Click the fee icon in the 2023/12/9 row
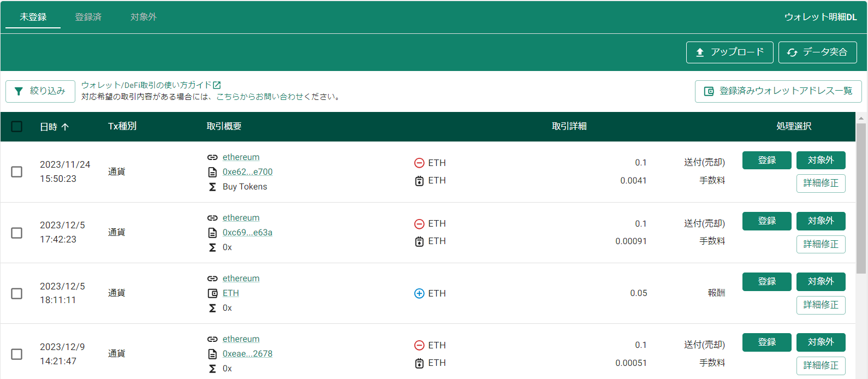 click(419, 363)
